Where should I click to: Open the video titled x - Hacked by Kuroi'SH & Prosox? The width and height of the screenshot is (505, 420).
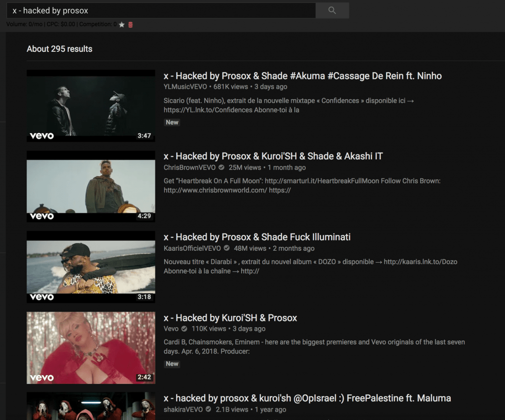pos(230,318)
